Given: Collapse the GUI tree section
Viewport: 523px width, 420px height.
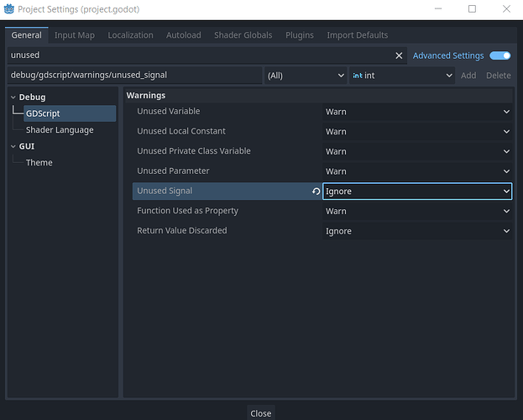Looking at the screenshot, I should 13,146.
